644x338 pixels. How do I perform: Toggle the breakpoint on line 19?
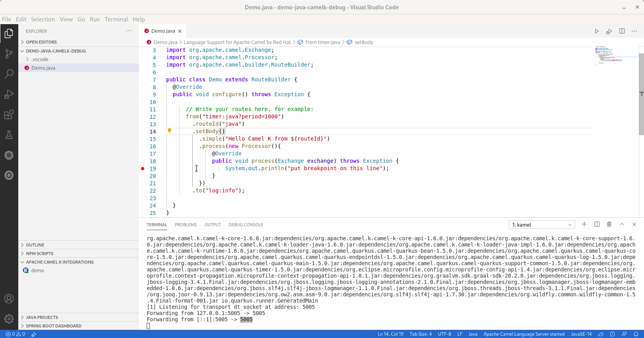pyautogui.click(x=143, y=169)
